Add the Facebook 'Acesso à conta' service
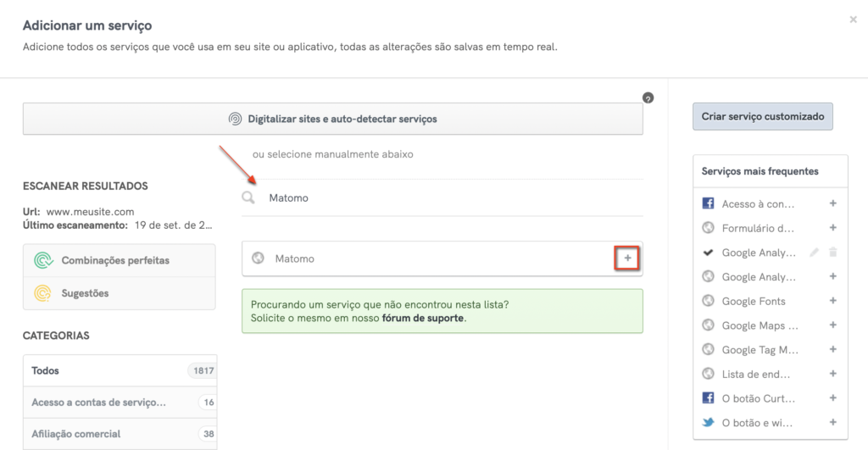The image size is (868, 450). [833, 203]
